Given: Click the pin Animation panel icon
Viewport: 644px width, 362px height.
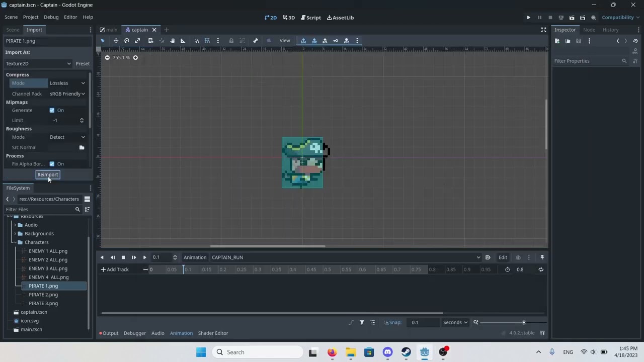Looking at the screenshot, I should 542,257.
